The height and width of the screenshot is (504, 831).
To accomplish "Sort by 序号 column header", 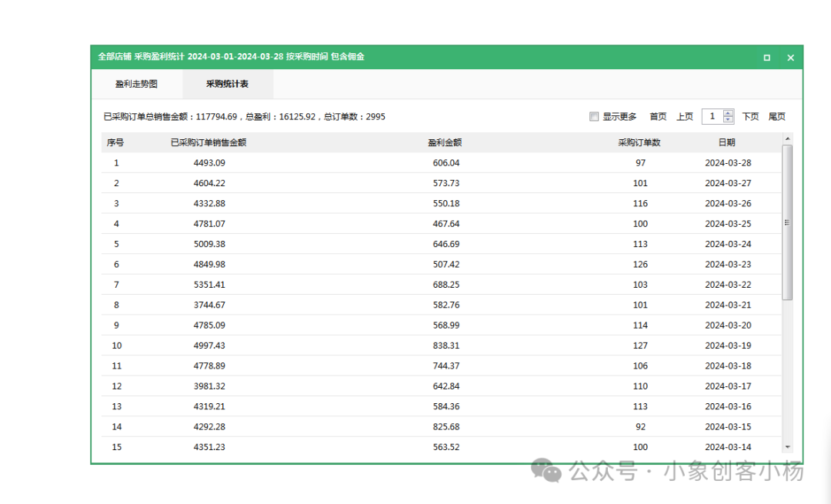I will click(115, 142).
